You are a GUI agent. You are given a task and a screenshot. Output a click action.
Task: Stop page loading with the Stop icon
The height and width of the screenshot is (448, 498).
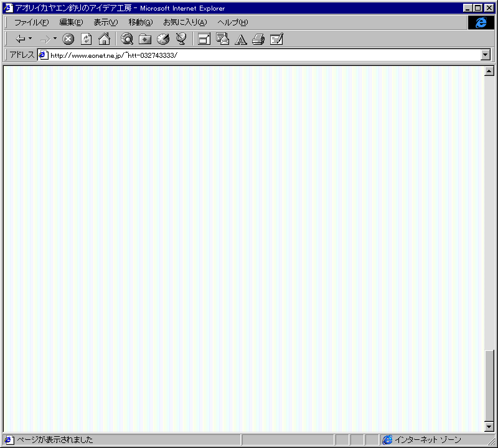tap(68, 39)
